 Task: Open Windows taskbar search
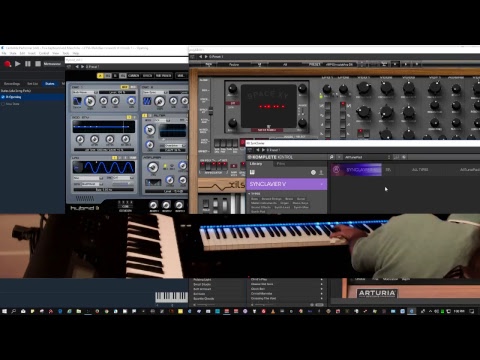[x=14, y=311]
